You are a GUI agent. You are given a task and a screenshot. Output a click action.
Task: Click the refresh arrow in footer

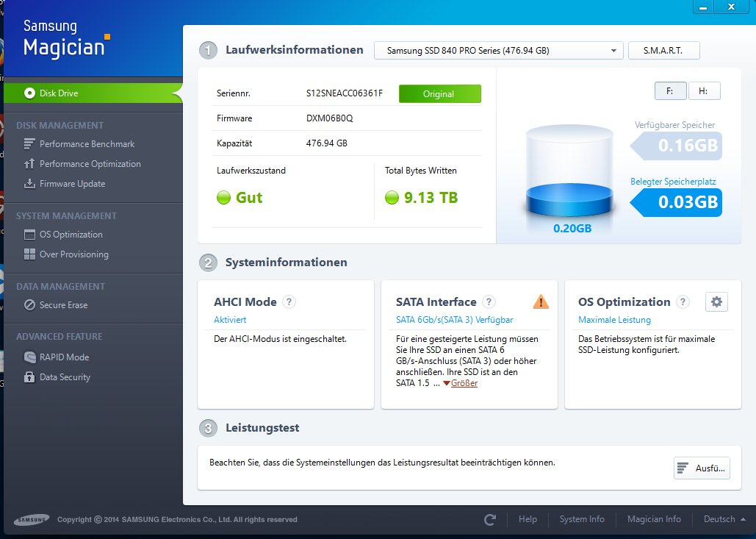pos(490,520)
